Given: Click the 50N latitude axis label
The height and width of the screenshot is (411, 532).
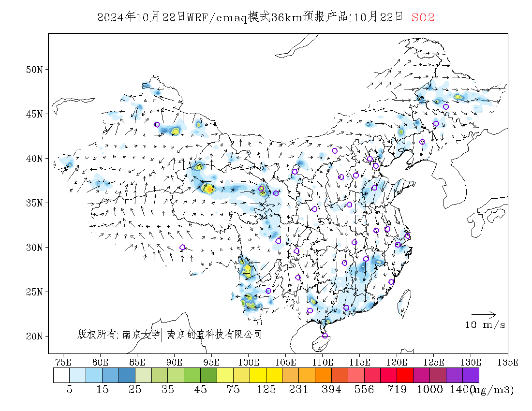Looking at the screenshot, I should click(35, 70).
